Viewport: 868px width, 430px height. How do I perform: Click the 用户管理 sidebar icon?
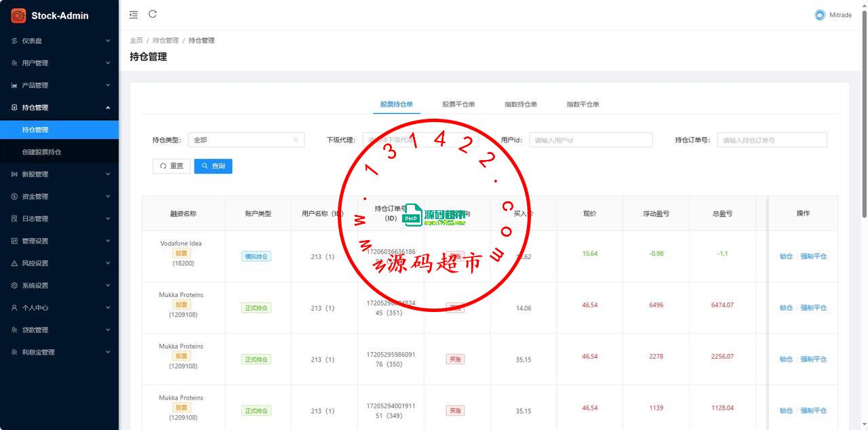(14, 63)
